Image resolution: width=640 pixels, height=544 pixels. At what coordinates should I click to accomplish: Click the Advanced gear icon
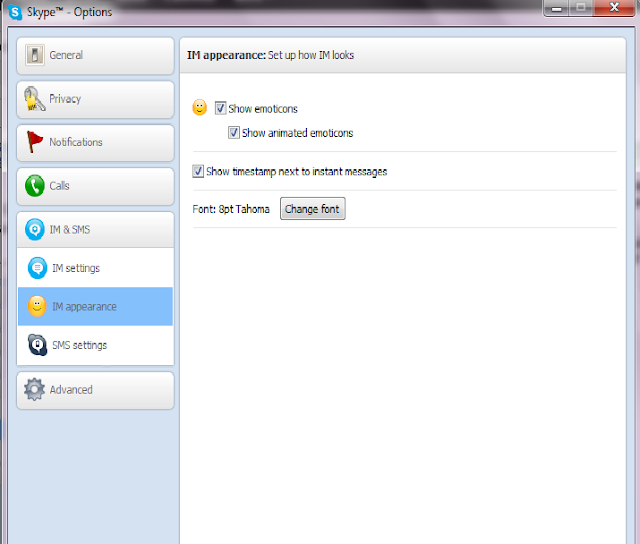click(34, 389)
